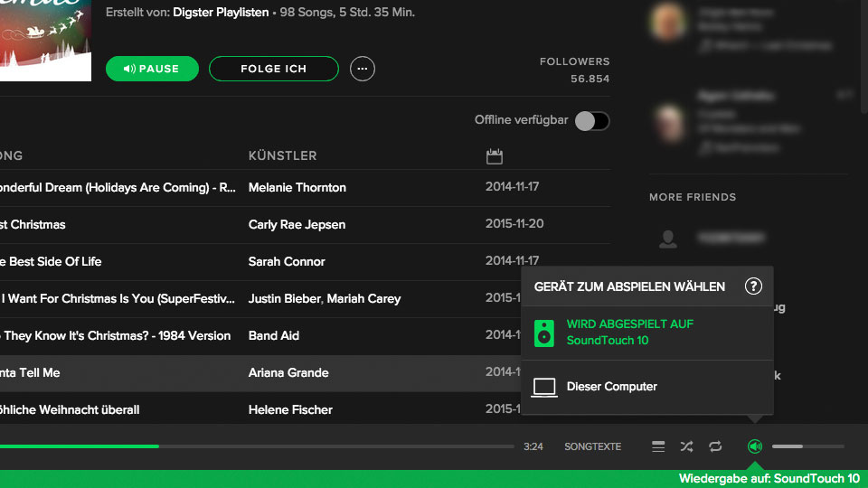
Task: Open artist Ariana Grande
Action: [x=288, y=372]
